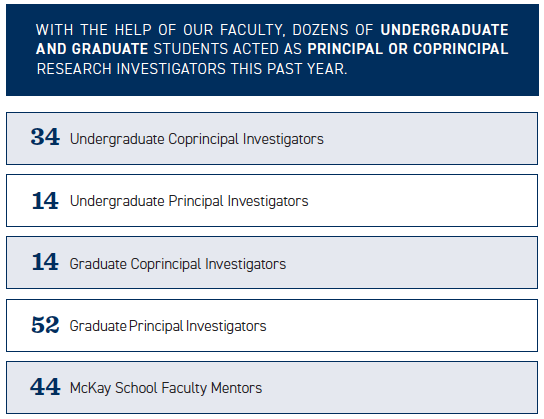Click the Undergraduate Principal Investigators row box
The image size is (544, 419).
click(x=272, y=200)
